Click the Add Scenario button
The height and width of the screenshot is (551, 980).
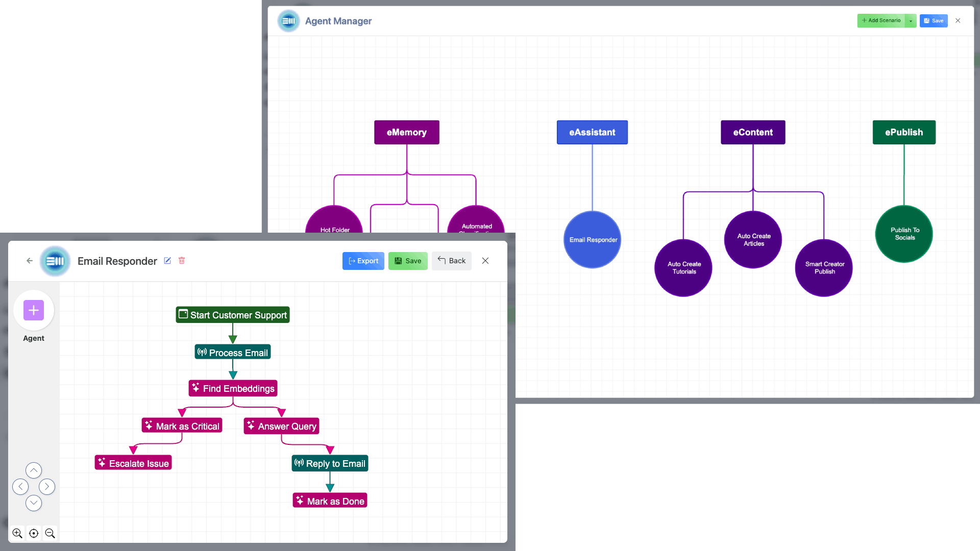tap(881, 21)
